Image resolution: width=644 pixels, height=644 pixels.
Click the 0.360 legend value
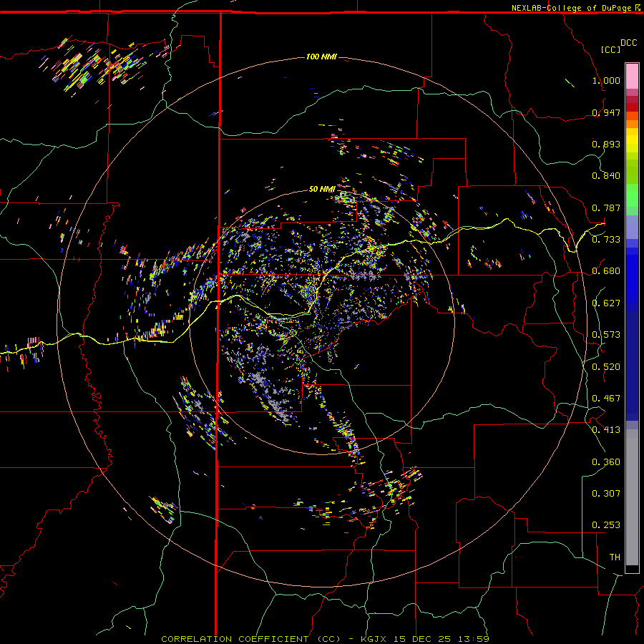coord(606,462)
